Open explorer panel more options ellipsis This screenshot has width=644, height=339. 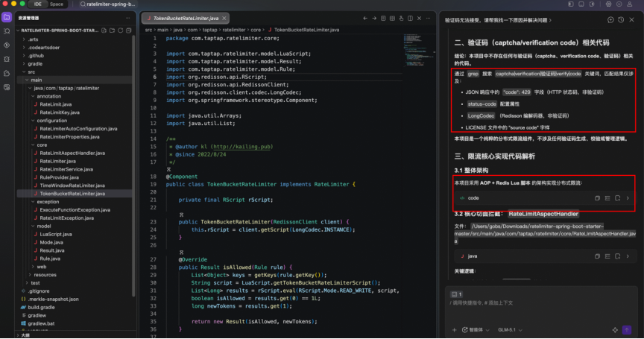(x=127, y=18)
